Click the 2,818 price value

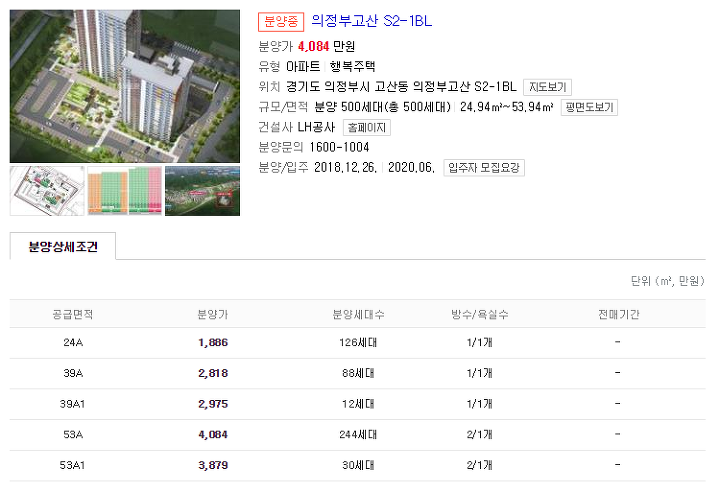(213, 373)
